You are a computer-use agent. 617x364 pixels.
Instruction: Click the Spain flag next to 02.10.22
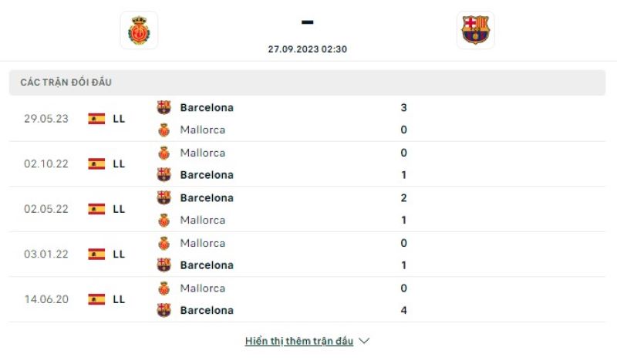(96, 163)
